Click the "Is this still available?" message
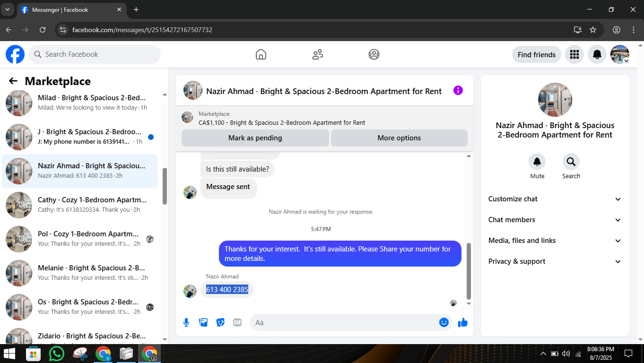Image resolution: width=644 pixels, height=363 pixels. point(237,169)
